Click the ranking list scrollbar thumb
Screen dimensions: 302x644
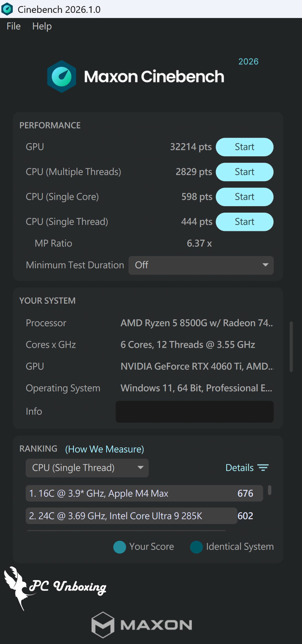(x=269, y=490)
